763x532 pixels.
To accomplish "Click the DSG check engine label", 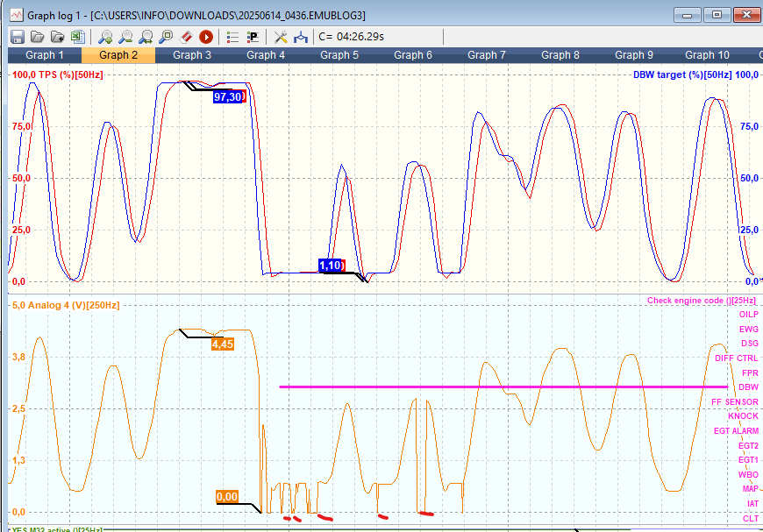I will tap(750, 344).
